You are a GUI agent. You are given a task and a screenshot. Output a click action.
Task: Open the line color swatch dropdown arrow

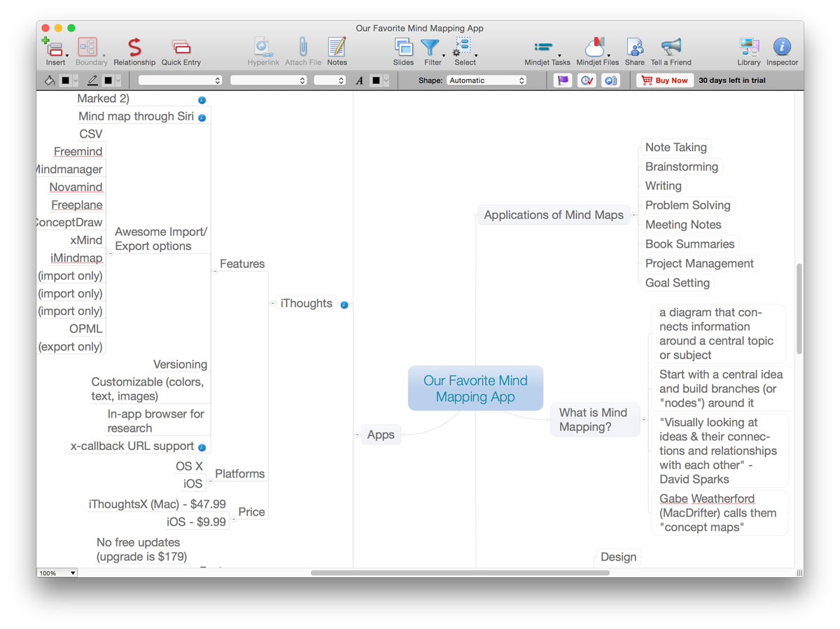pyautogui.click(x=118, y=80)
